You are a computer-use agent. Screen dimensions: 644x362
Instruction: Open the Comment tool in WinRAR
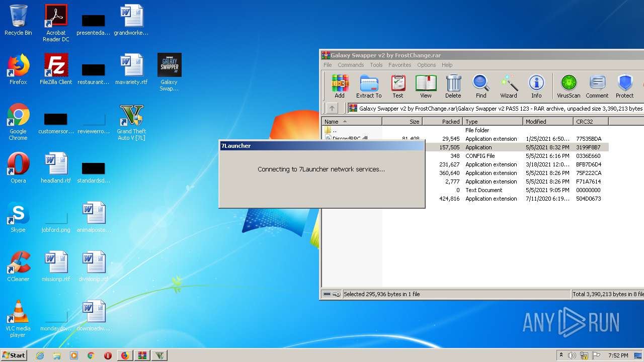pos(597,86)
